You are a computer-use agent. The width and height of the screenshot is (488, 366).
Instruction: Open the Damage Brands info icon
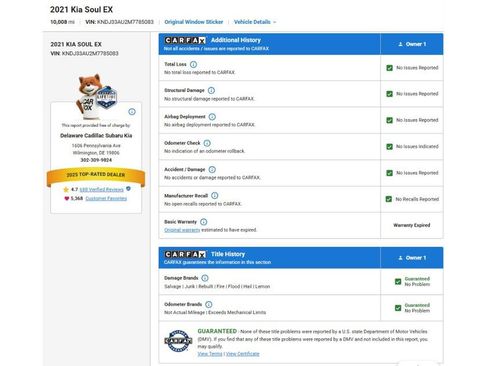(205, 278)
